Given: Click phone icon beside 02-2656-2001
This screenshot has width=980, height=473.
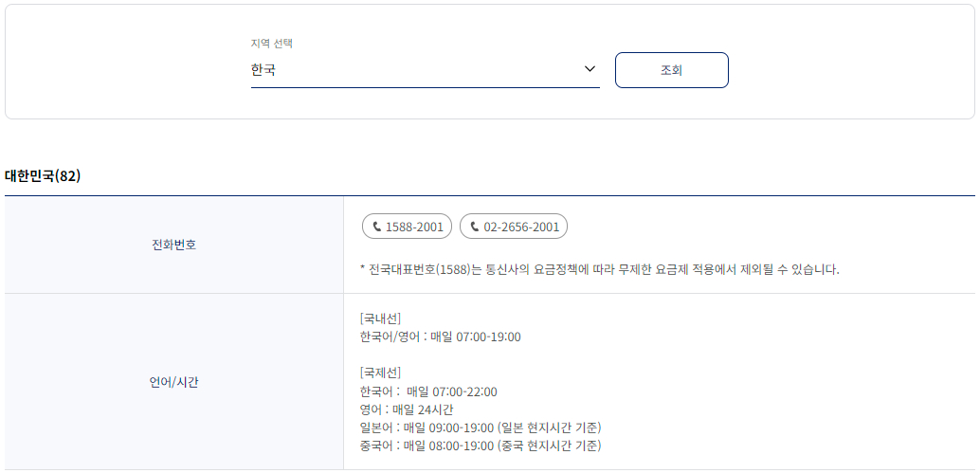Looking at the screenshot, I should pyautogui.click(x=475, y=227).
